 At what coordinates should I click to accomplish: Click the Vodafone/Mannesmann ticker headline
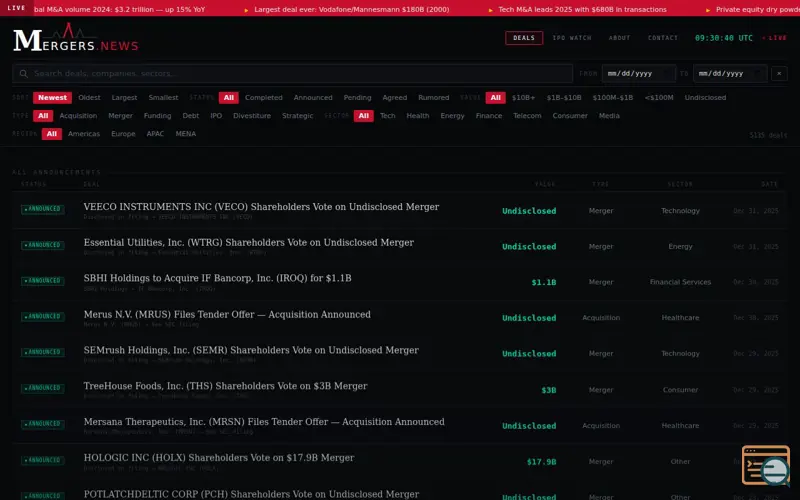352,9
